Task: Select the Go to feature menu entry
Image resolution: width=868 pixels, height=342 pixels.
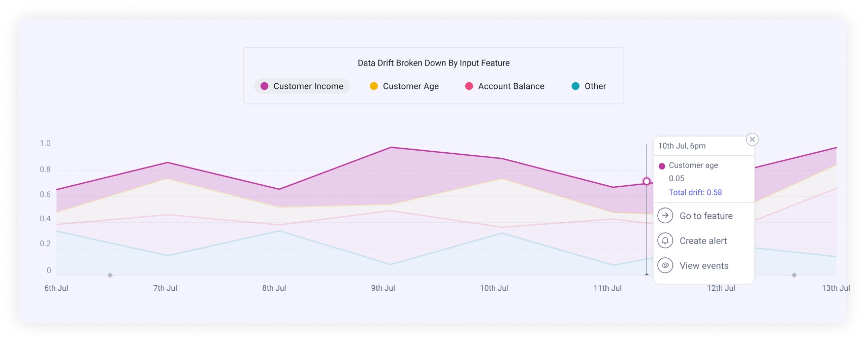Action: pos(705,216)
